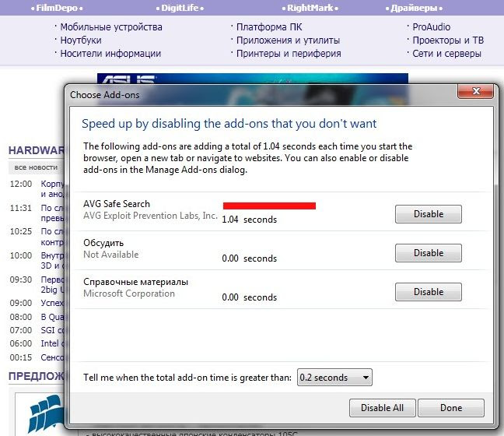Image resolution: width=504 pixels, height=436 pixels.
Task: Select the AVG Safe Search name text
Action: click(x=117, y=204)
